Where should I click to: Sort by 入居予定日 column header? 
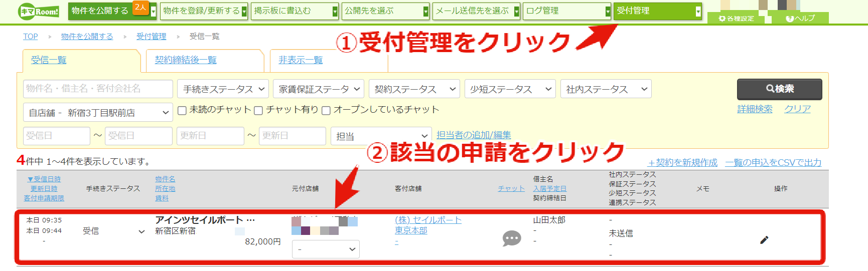550,189
